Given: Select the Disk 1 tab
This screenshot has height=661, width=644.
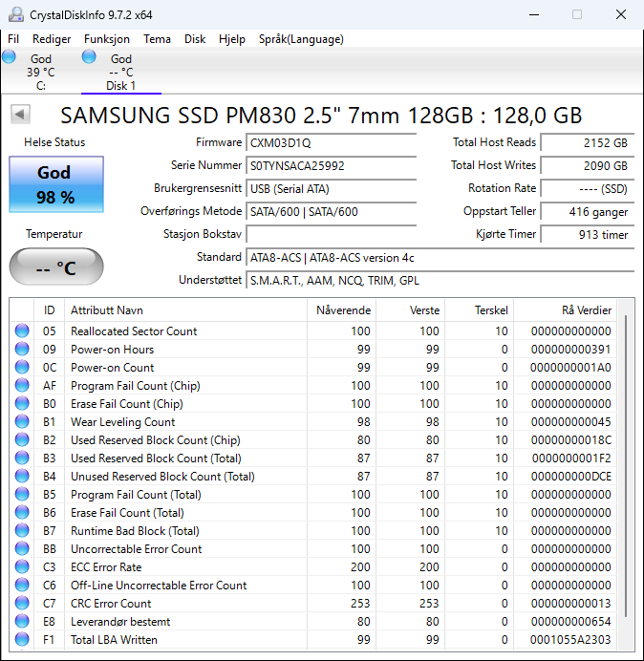Looking at the screenshot, I should 121,72.
